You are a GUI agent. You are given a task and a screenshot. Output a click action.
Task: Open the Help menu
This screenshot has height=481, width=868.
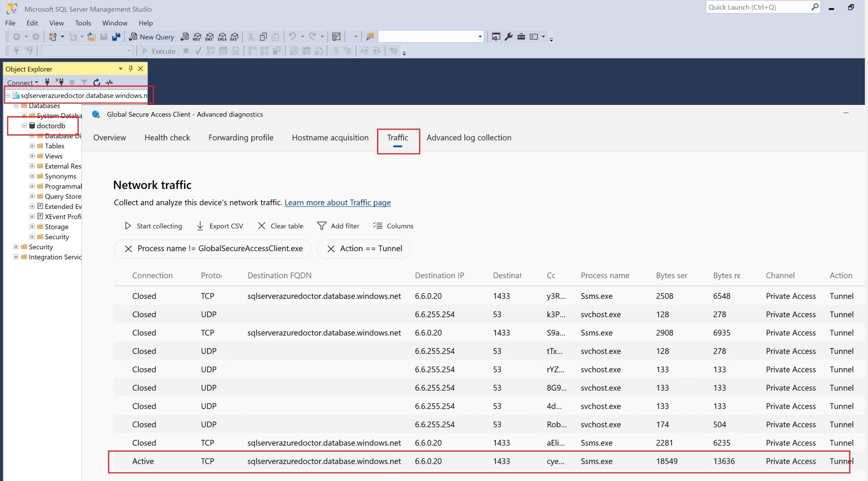(x=146, y=23)
